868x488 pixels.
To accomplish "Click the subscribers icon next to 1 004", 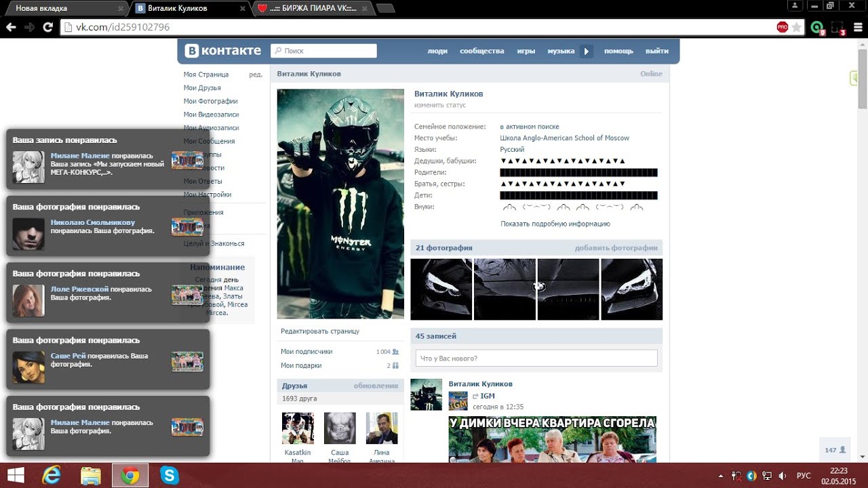I will 395,352.
